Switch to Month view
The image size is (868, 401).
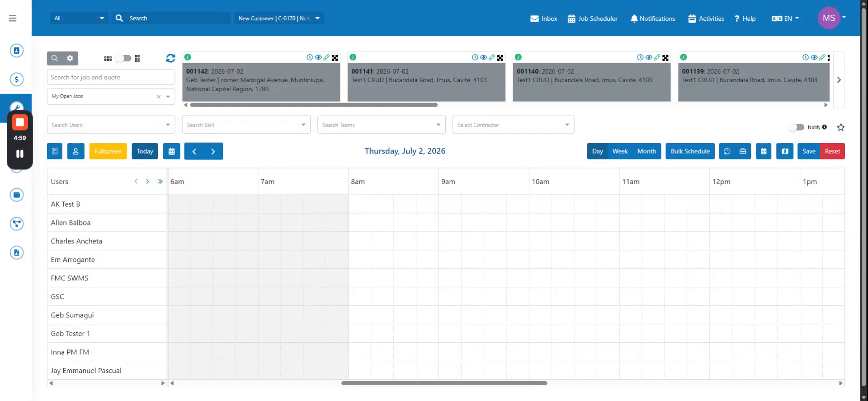tap(647, 151)
